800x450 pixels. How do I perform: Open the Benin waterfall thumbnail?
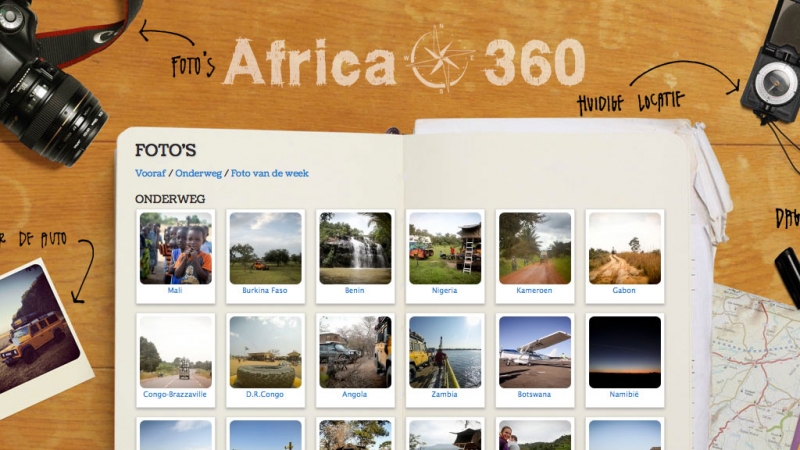pyautogui.click(x=355, y=248)
